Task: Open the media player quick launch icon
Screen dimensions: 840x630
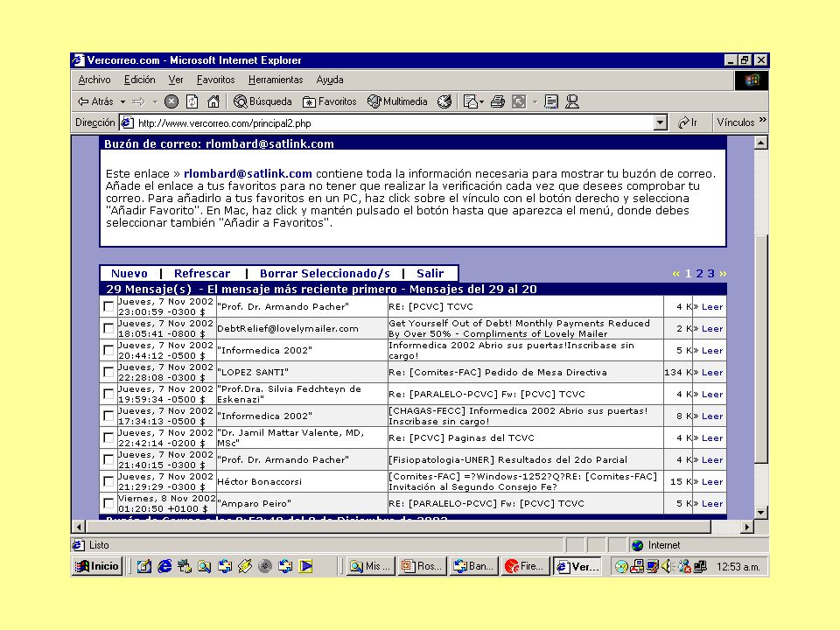Action: 306,566
